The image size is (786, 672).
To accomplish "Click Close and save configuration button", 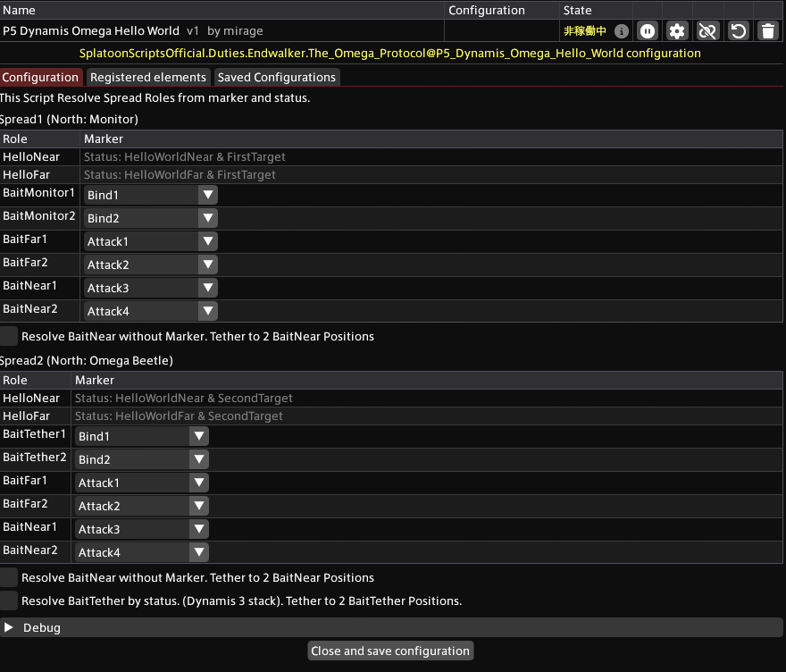I will (x=390, y=651).
